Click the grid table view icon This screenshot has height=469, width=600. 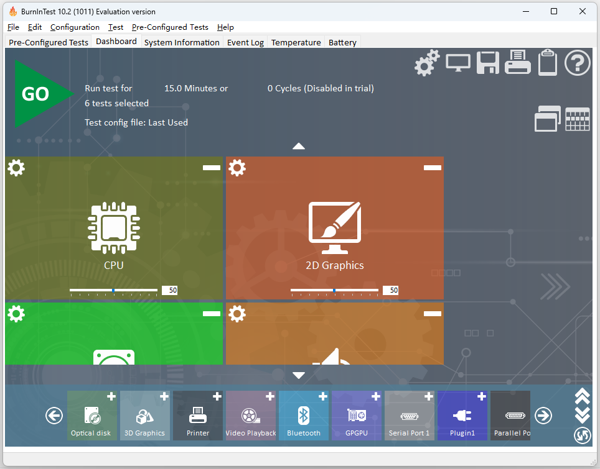577,119
